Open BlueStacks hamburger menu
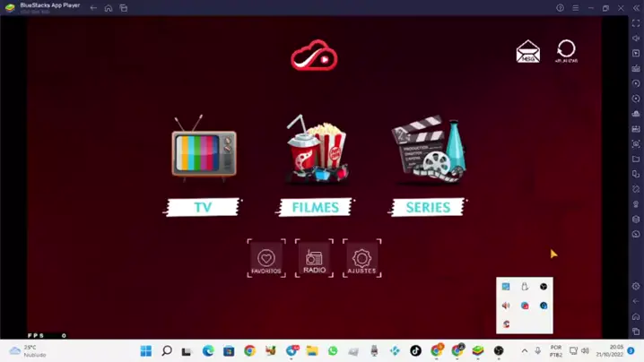 click(575, 8)
